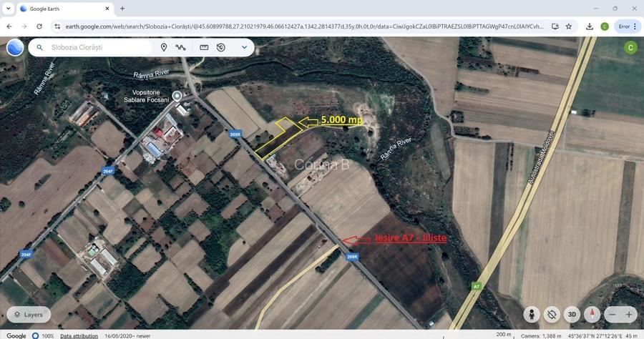Click the search magnifier icon
The width and height of the screenshot is (644, 339).
40,48
